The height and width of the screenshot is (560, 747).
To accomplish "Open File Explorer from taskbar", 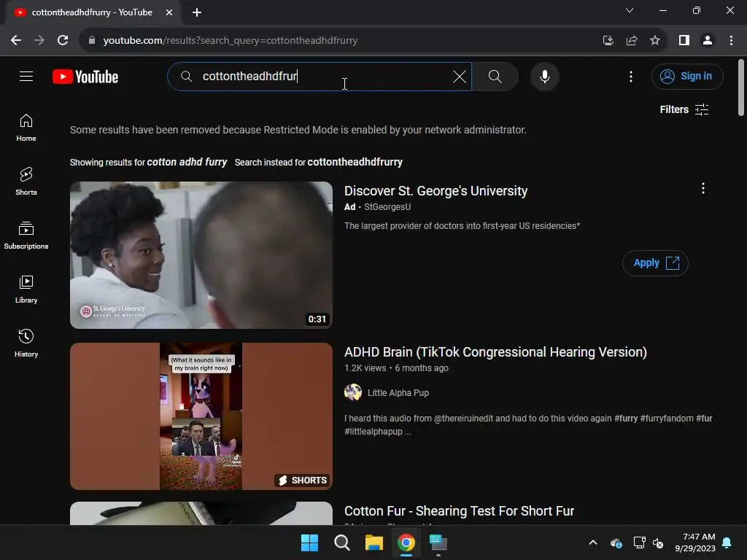I will [374, 542].
